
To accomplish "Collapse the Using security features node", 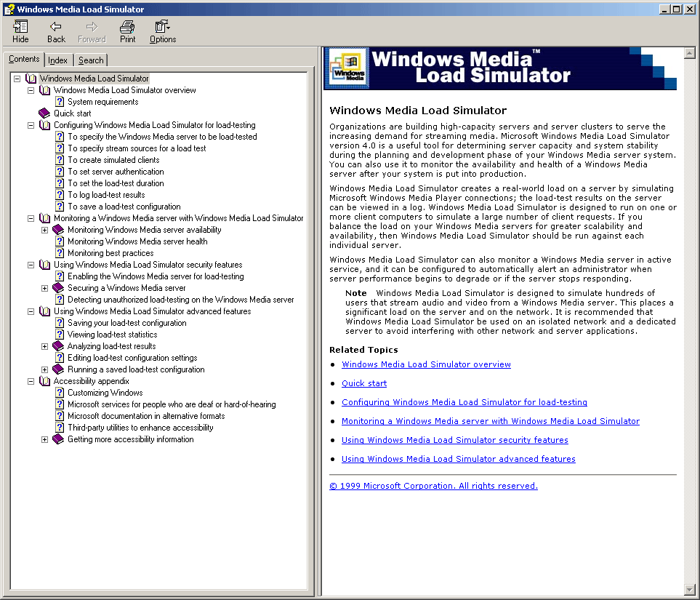I will tap(31, 265).
